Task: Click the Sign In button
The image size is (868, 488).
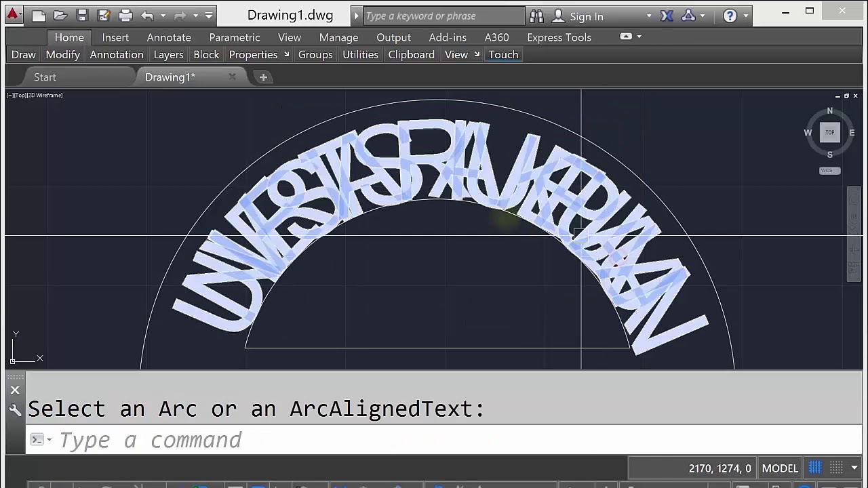Action: click(x=578, y=16)
